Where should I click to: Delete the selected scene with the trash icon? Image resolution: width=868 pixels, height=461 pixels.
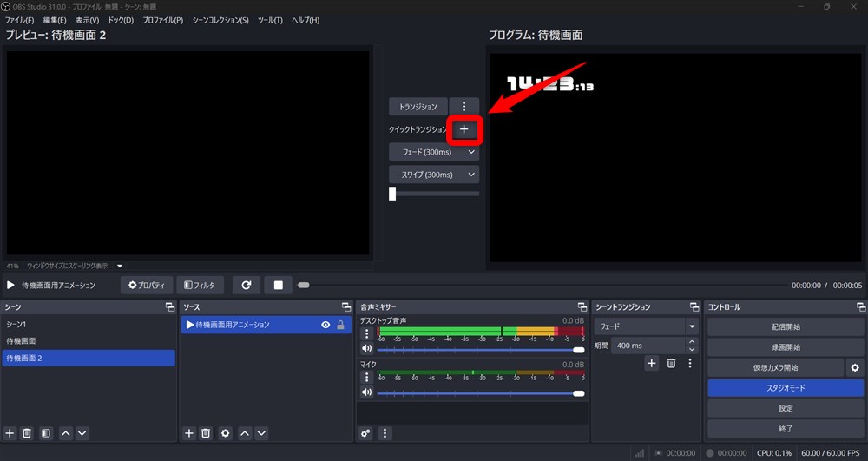click(27, 432)
